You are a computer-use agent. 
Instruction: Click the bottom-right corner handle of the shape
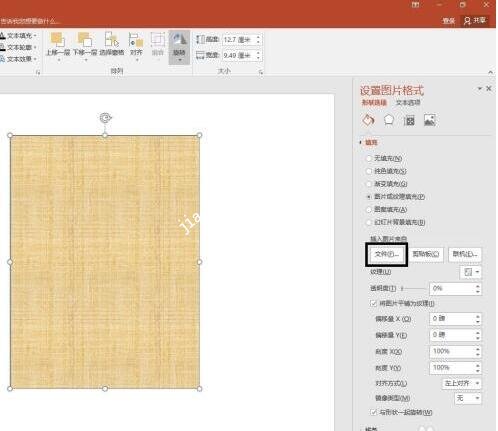199,389
